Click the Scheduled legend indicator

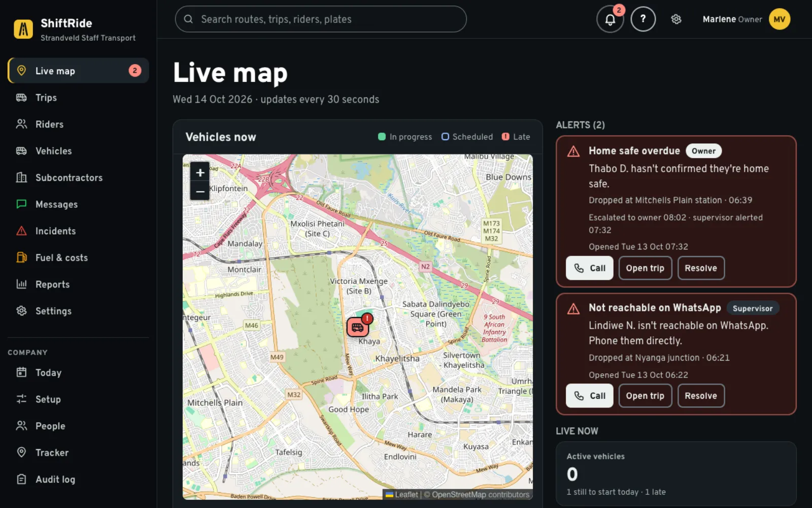click(467, 137)
